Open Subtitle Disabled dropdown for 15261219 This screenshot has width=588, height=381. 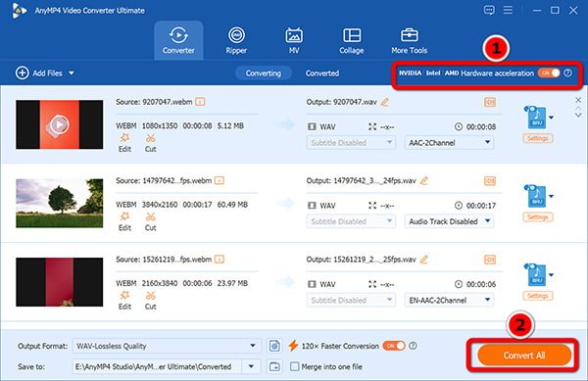click(x=351, y=300)
